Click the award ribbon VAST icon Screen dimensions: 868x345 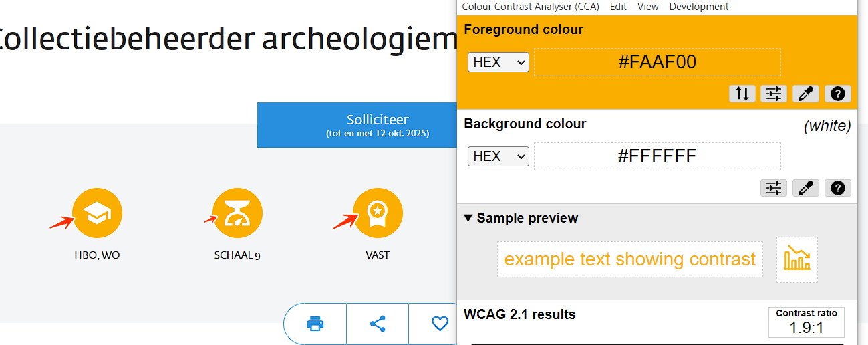[x=378, y=213]
